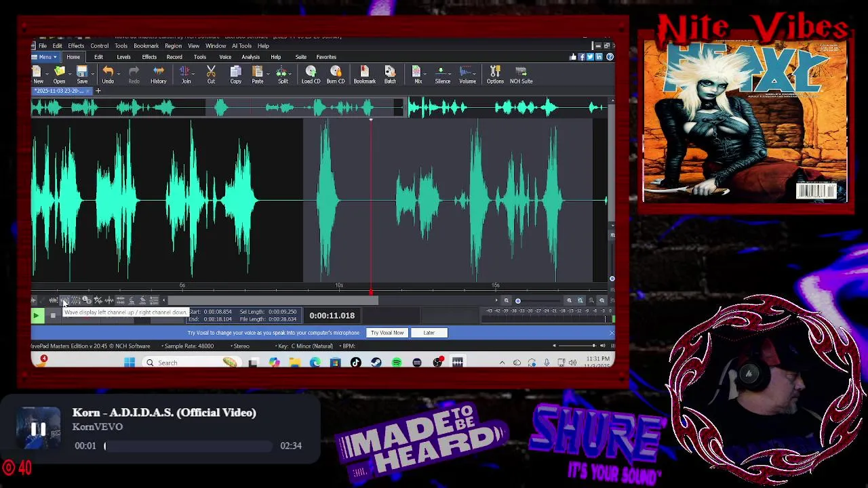Switch to the Analysis ribbon tab
Image resolution: width=868 pixels, height=488 pixels.
pos(250,57)
